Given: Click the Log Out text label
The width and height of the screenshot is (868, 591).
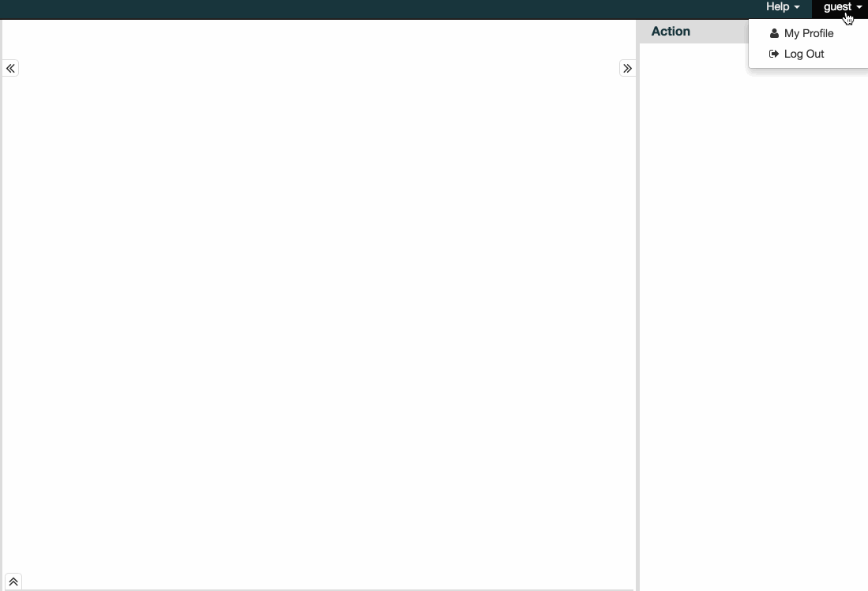Looking at the screenshot, I should point(804,54).
